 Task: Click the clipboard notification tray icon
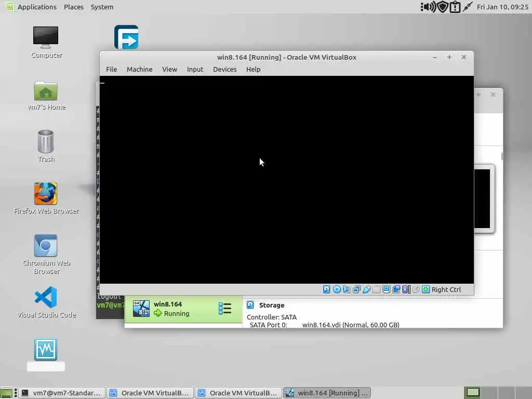[x=455, y=7]
